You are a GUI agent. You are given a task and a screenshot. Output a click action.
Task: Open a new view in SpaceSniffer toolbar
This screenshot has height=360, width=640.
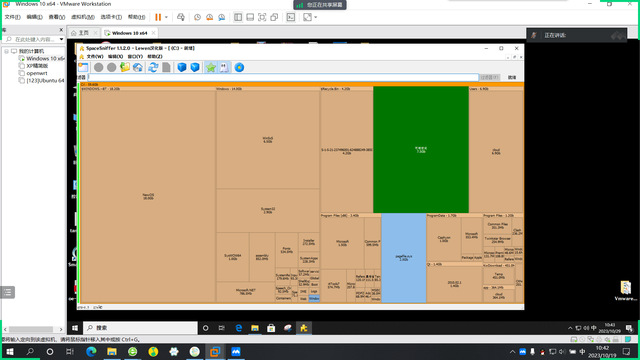83,67
